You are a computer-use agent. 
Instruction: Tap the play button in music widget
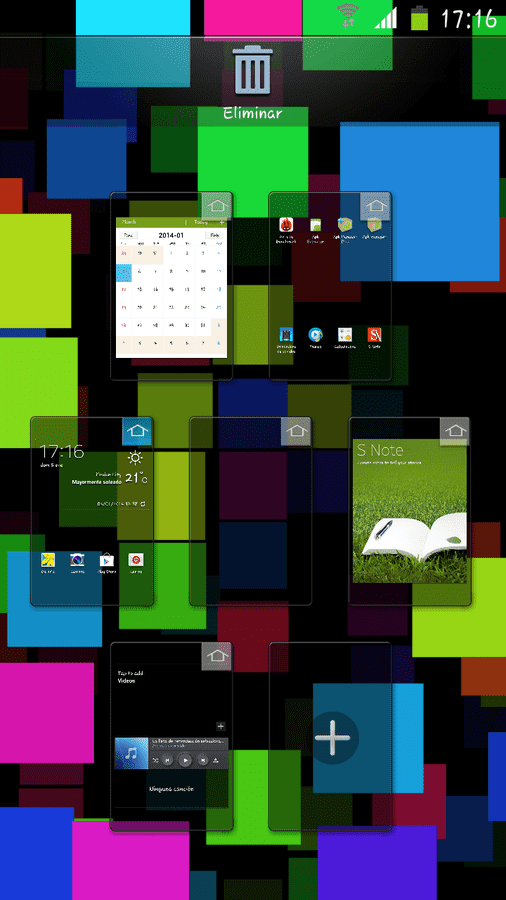185,760
